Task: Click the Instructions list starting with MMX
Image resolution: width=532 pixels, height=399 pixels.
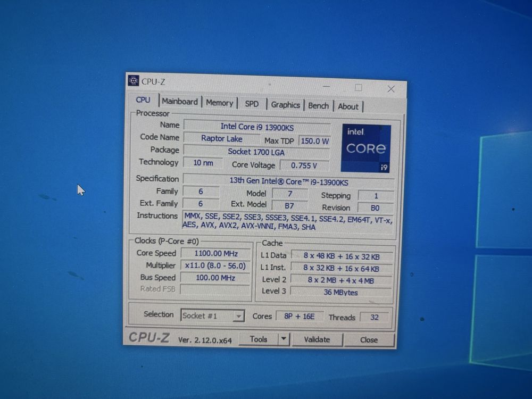Action: coord(288,223)
